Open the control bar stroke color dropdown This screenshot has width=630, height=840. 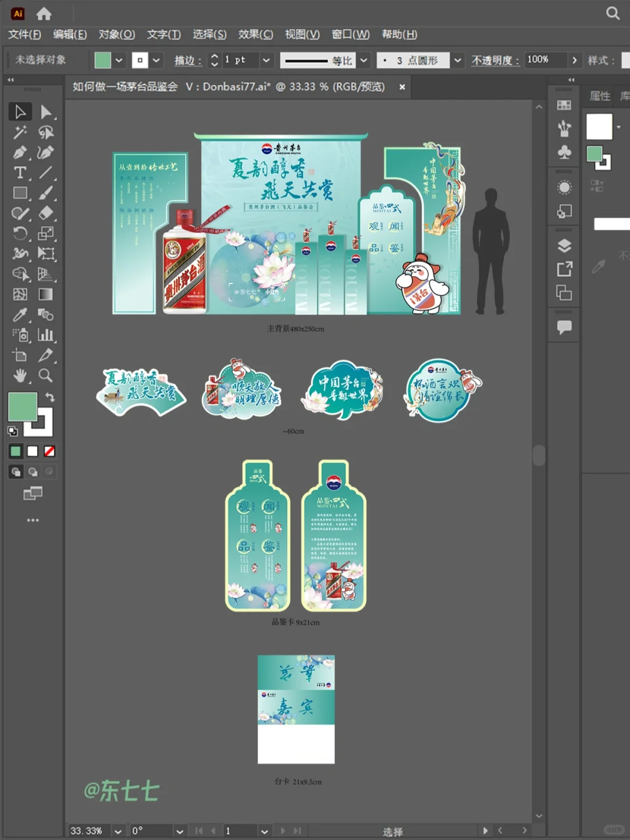click(x=156, y=60)
